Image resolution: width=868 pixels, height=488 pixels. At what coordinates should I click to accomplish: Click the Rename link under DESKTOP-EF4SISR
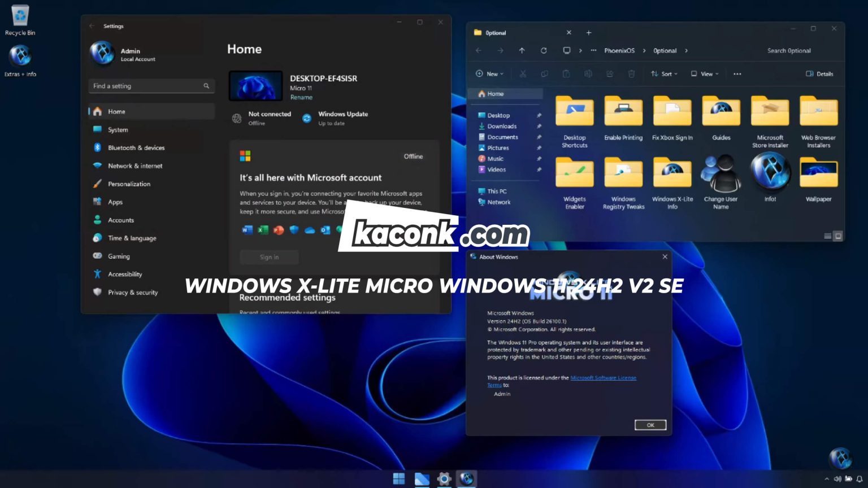301,97
